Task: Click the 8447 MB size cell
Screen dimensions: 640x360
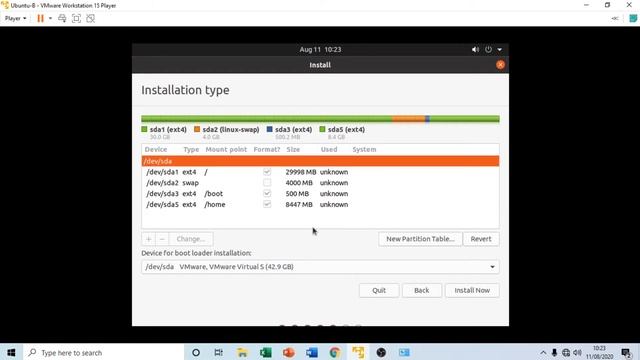Action: coord(299,204)
